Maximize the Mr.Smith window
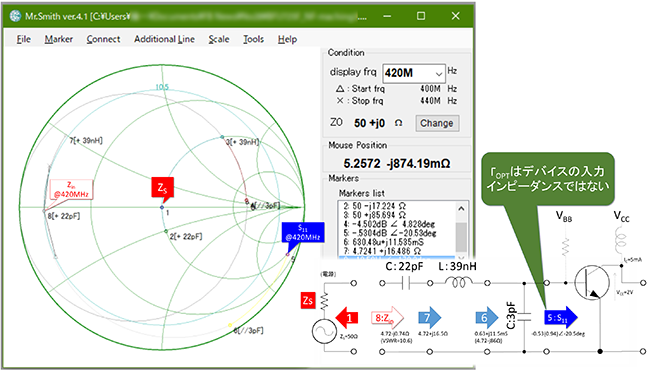 421,16
